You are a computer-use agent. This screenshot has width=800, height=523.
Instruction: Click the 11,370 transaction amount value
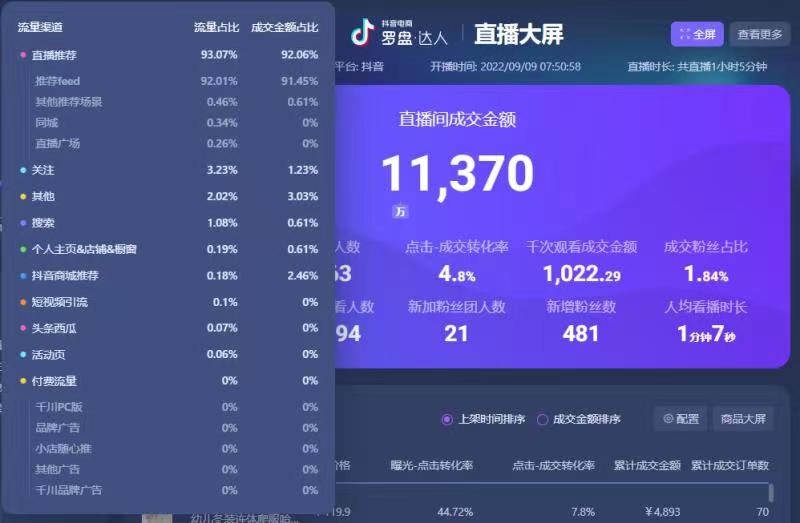click(458, 175)
